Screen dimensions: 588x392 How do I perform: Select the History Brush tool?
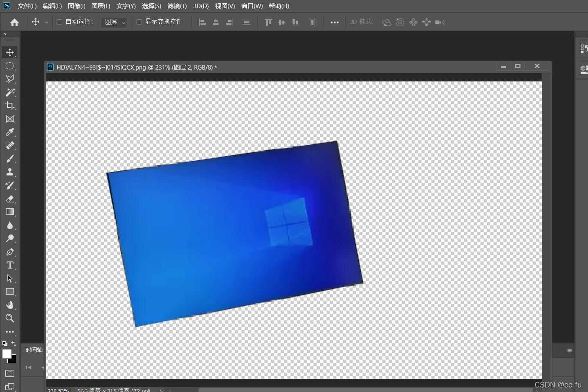10,185
